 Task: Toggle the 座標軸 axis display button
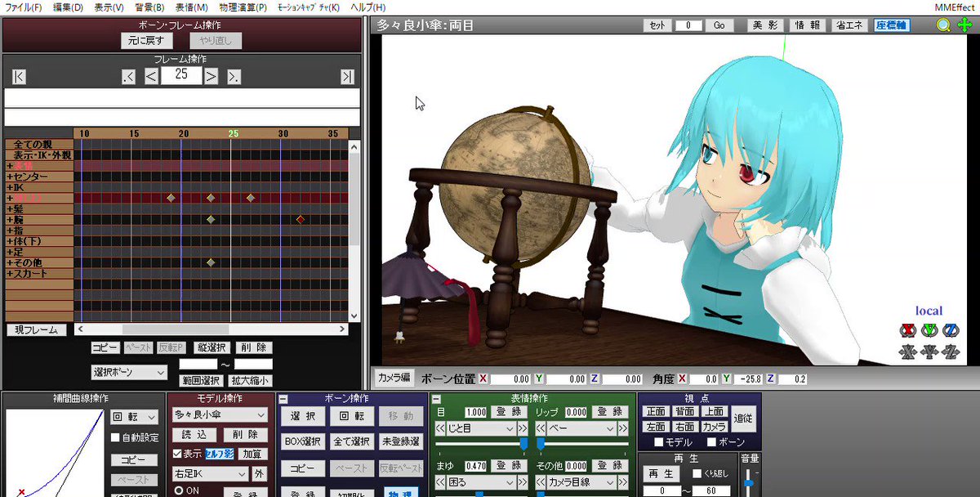click(x=892, y=25)
